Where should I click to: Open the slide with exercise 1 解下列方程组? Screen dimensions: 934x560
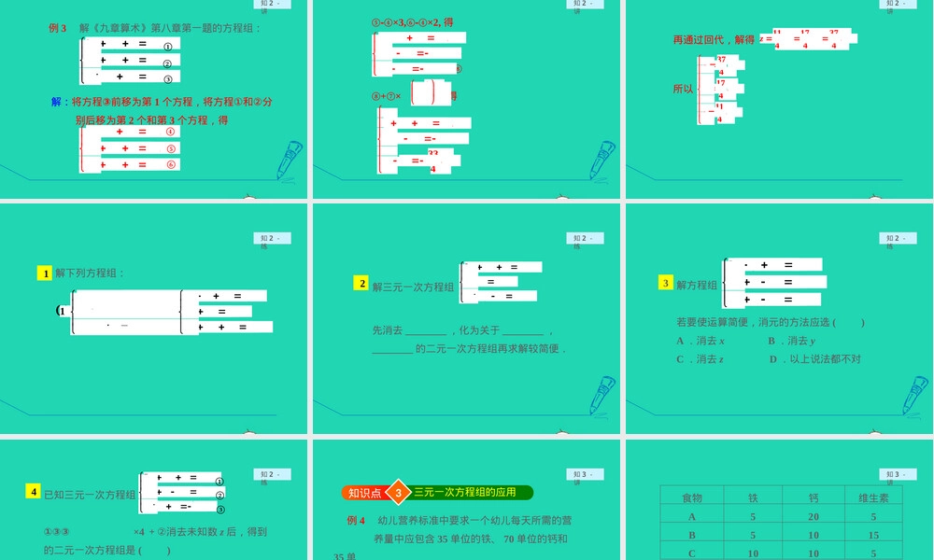click(x=154, y=318)
